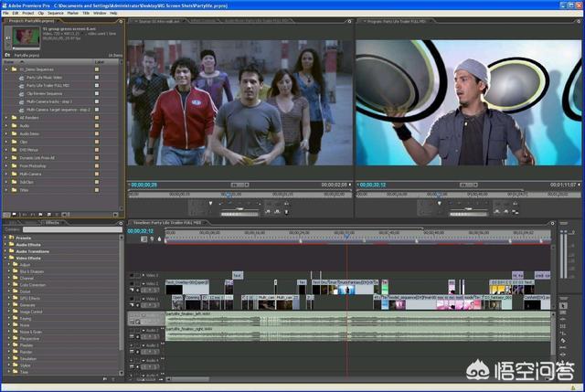Expand the AE Renders bin
Screen dimensions: 585x392
tap(6, 118)
